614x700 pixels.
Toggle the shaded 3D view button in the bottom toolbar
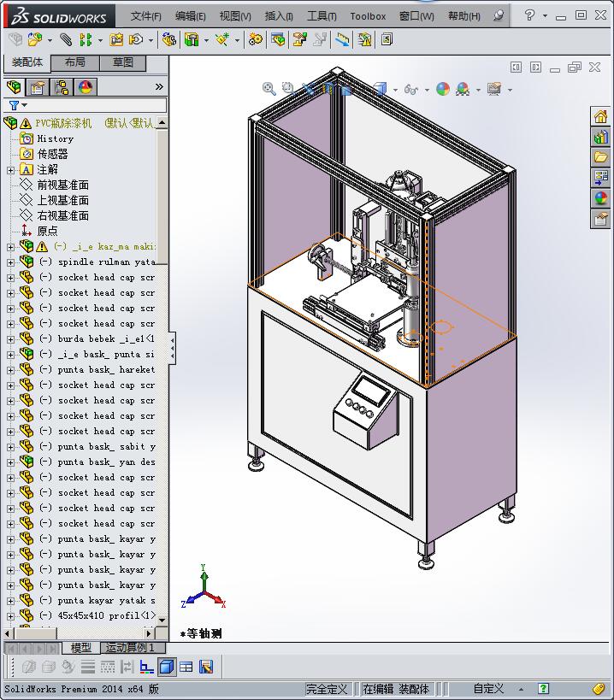(167, 667)
